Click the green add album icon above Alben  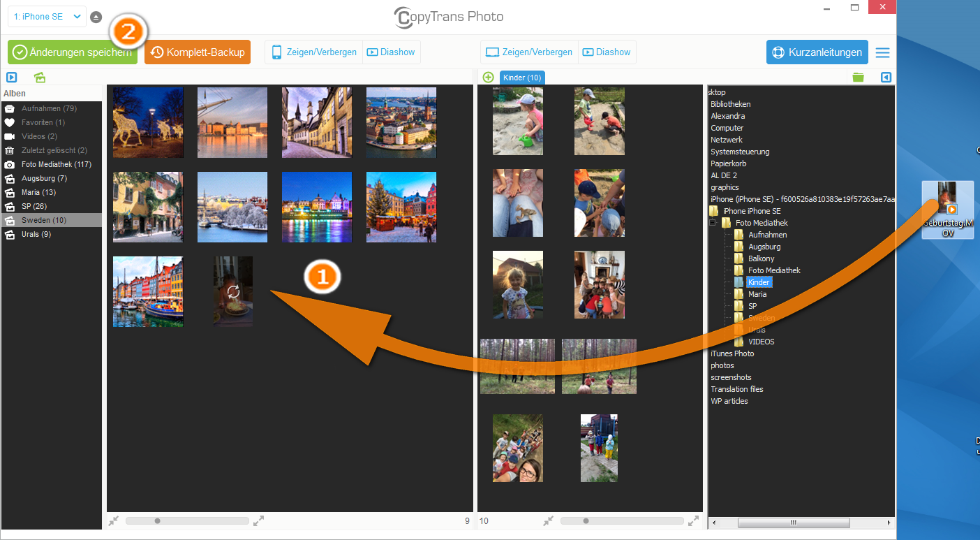(40, 78)
